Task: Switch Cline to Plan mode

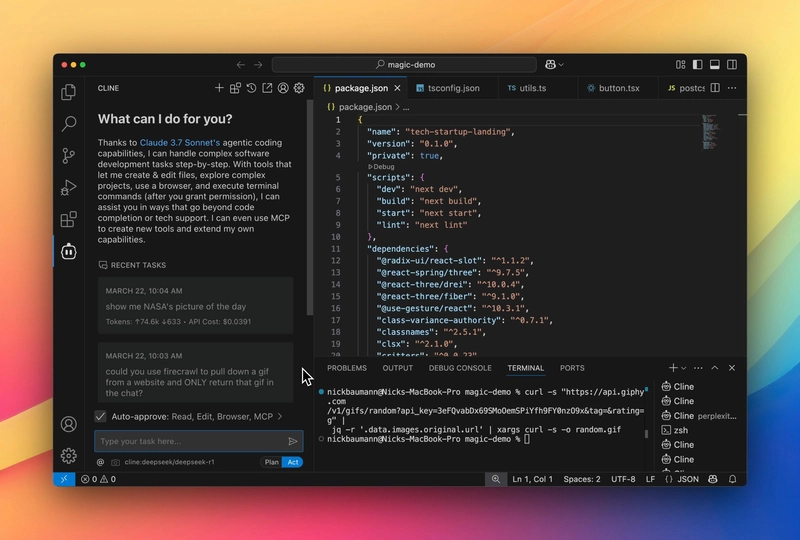Action: 271,462
